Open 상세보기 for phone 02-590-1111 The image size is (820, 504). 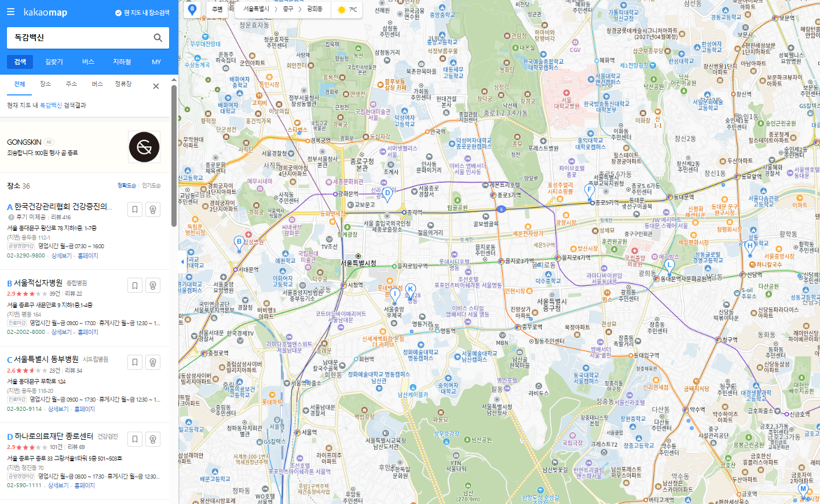(x=58, y=485)
